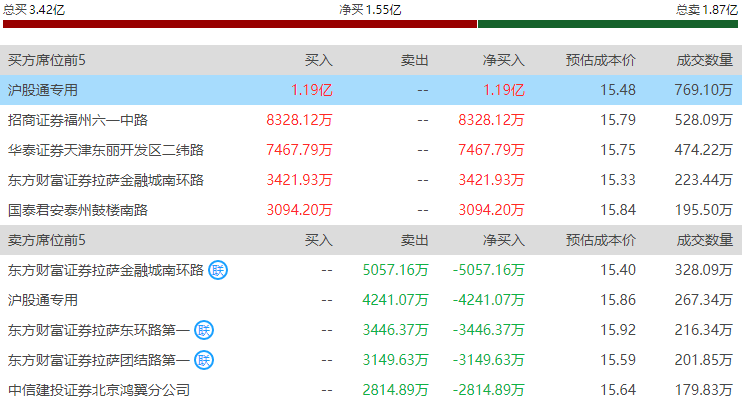This screenshot has height=400, width=742.
Task: Open 华泰证券天津东丽开发区二纬路 seat
Action: click(106, 150)
